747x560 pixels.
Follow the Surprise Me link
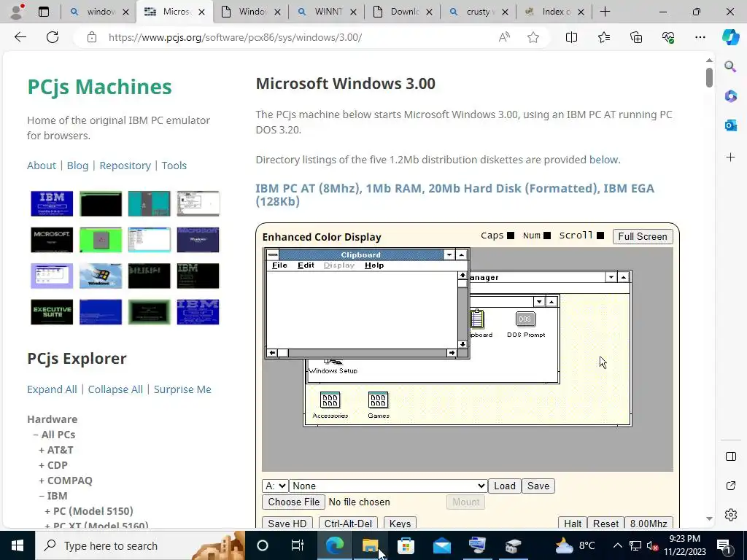coord(182,389)
